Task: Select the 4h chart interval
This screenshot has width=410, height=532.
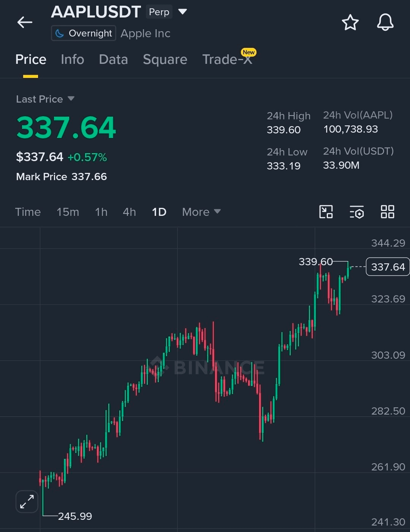Action: point(129,212)
